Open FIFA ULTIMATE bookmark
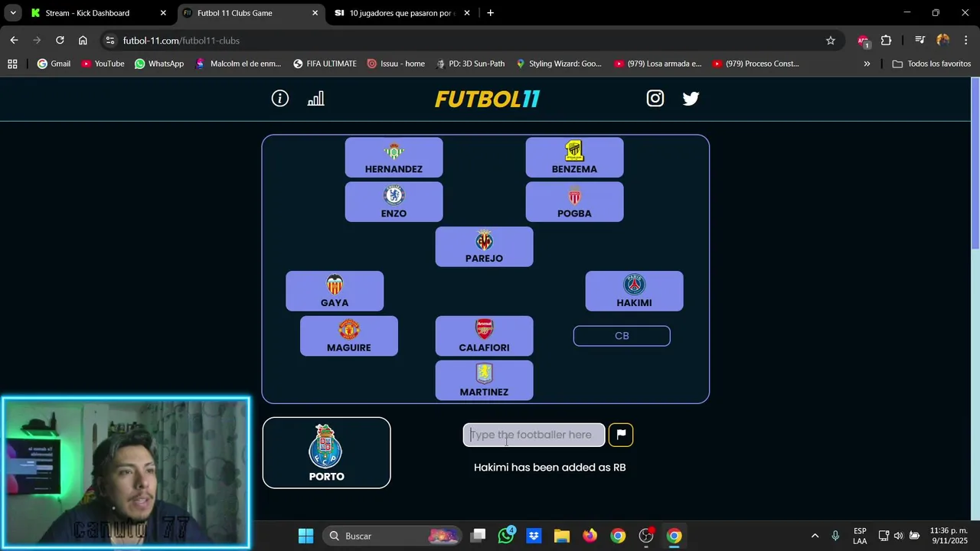The height and width of the screenshot is (551, 980). (325, 64)
